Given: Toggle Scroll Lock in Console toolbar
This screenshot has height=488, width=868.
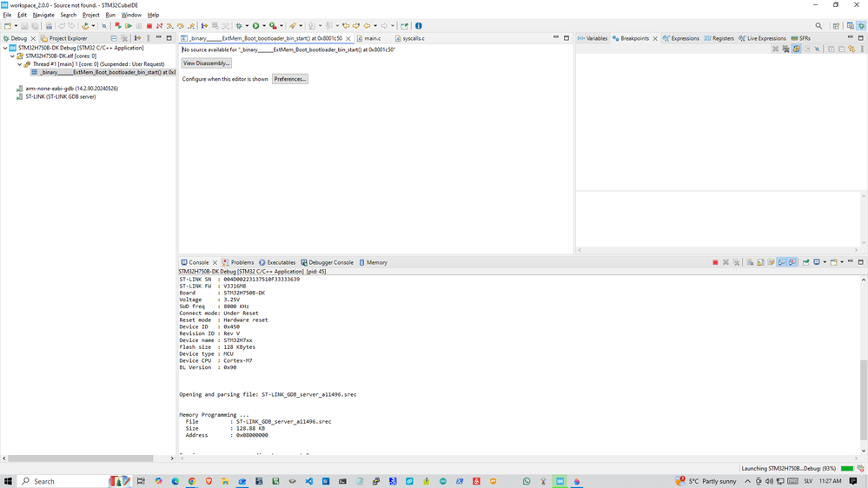Looking at the screenshot, I should tap(760, 262).
